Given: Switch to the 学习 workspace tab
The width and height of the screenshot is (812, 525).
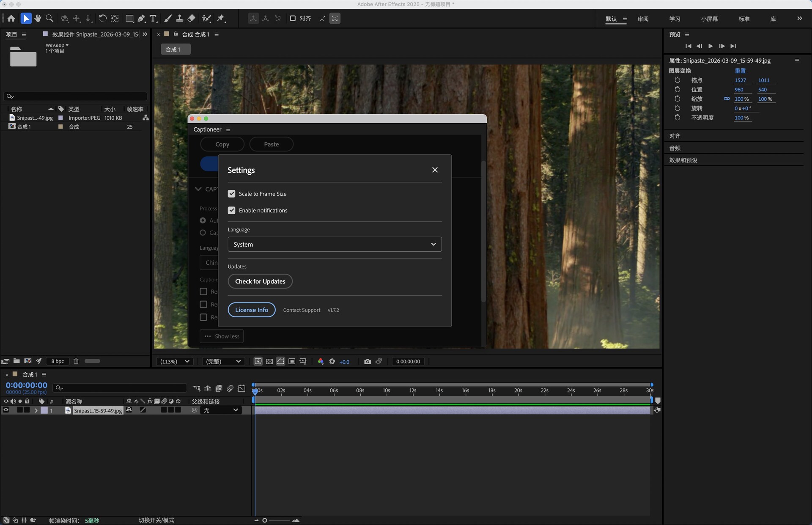Looking at the screenshot, I should (x=675, y=19).
